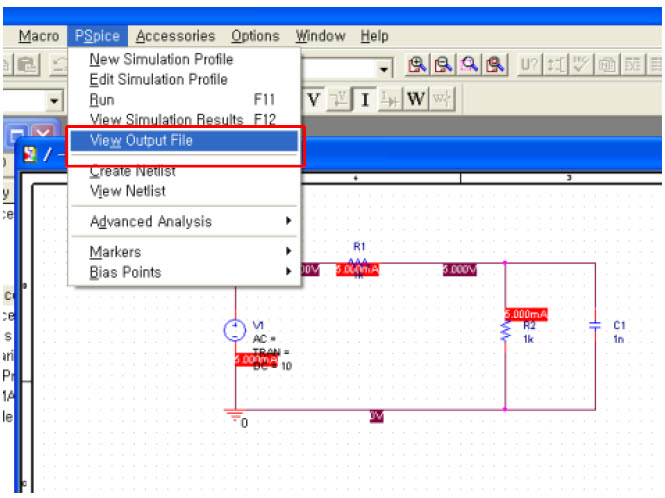Image resolution: width=665 pixels, height=498 pixels.
Task: Click View Output File menu entry
Action: (x=184, y=140)
